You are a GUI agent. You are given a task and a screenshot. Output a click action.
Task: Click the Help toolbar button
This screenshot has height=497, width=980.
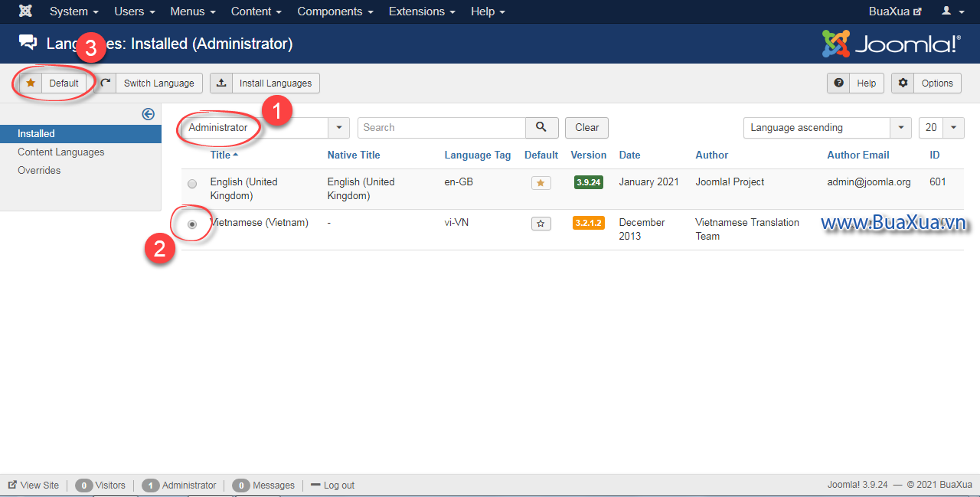[x=856, y=83]
